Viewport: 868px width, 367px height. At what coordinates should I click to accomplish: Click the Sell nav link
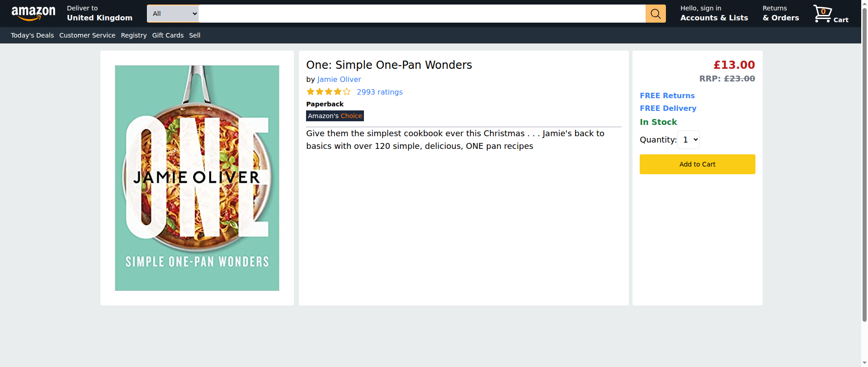195,35
